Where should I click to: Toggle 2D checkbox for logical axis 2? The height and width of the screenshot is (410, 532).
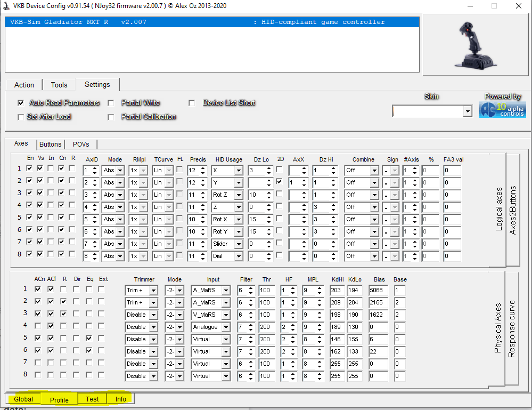(x=279, y=181)
